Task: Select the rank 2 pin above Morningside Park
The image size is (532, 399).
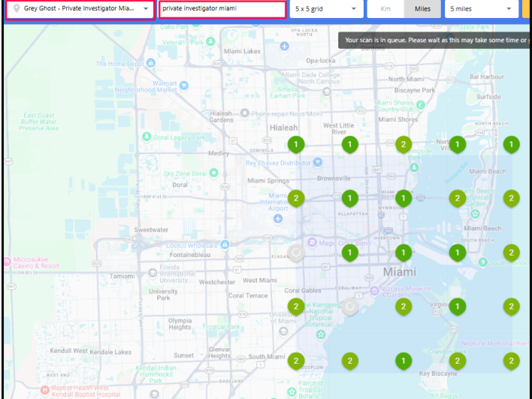Action: pos(404,144)
